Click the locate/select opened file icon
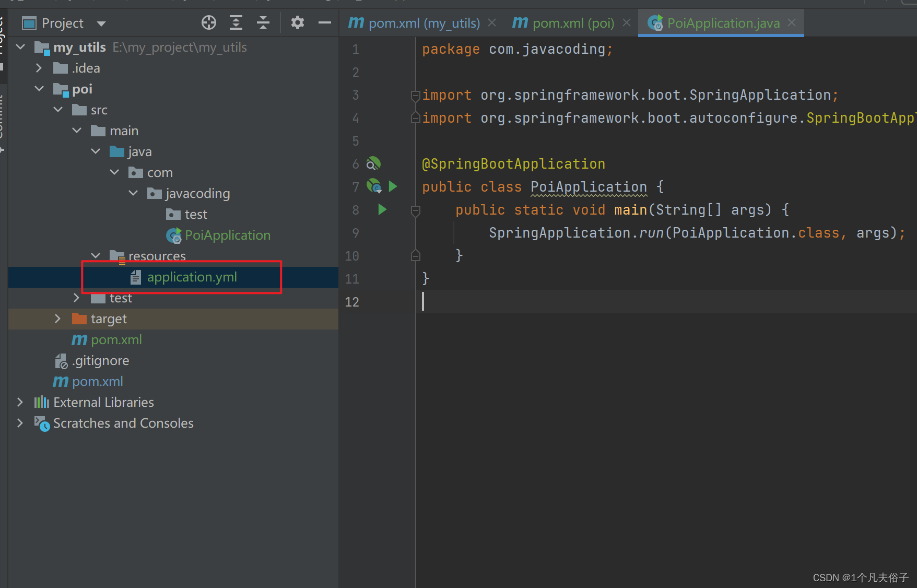The image size is (917, 588). click(209, 22)
